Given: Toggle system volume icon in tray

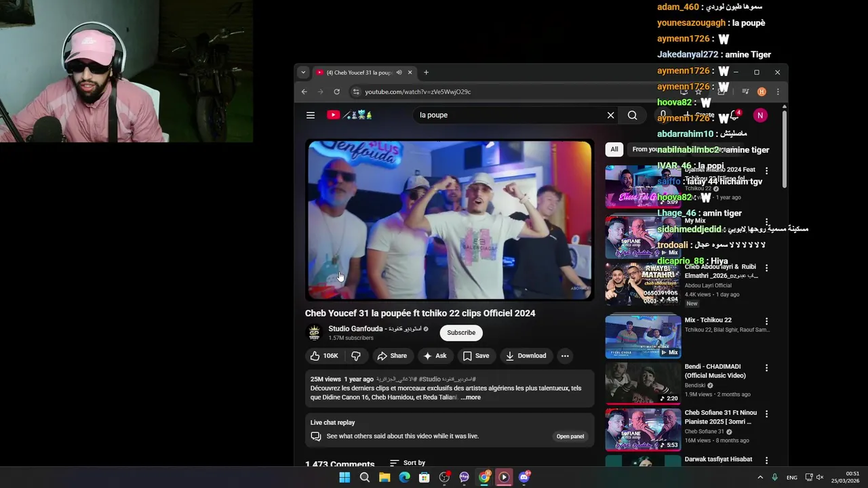Looking at the screenshot, I should [x=819, y=477].
